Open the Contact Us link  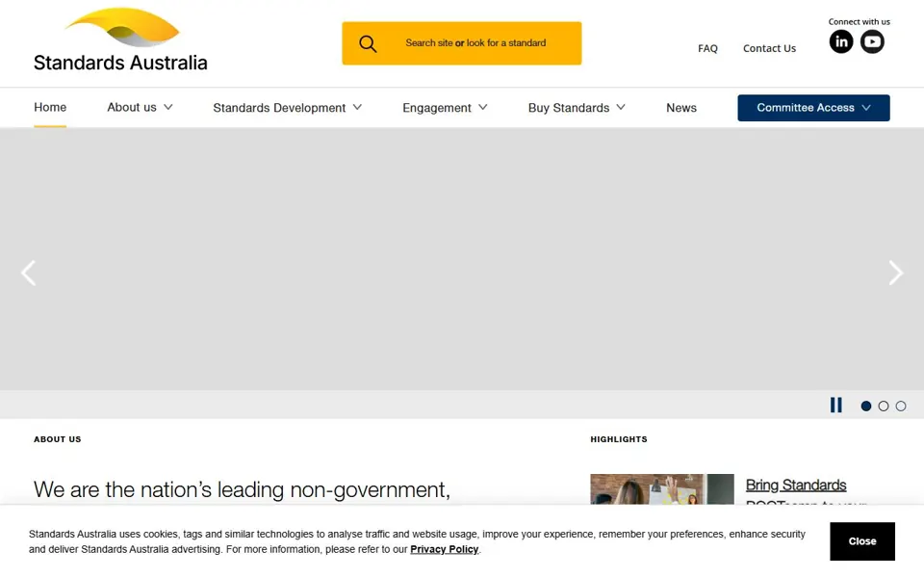click(x=769, y=48)
